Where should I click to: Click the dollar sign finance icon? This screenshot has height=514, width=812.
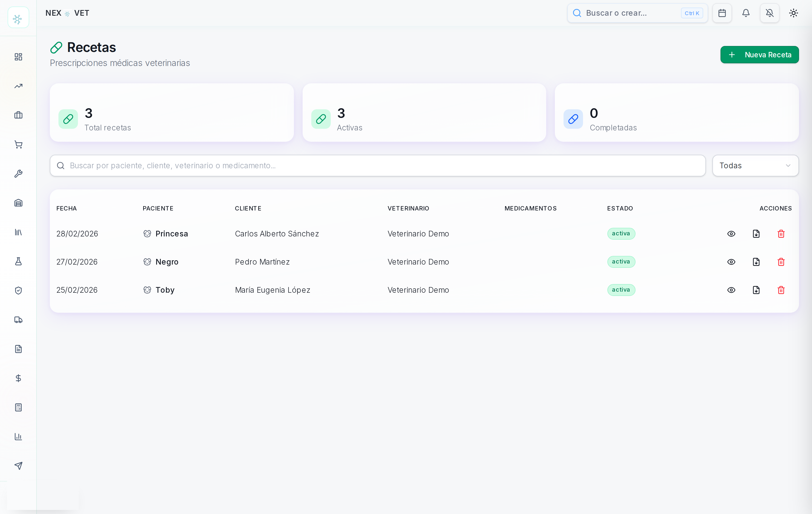(x=18, y=378)
